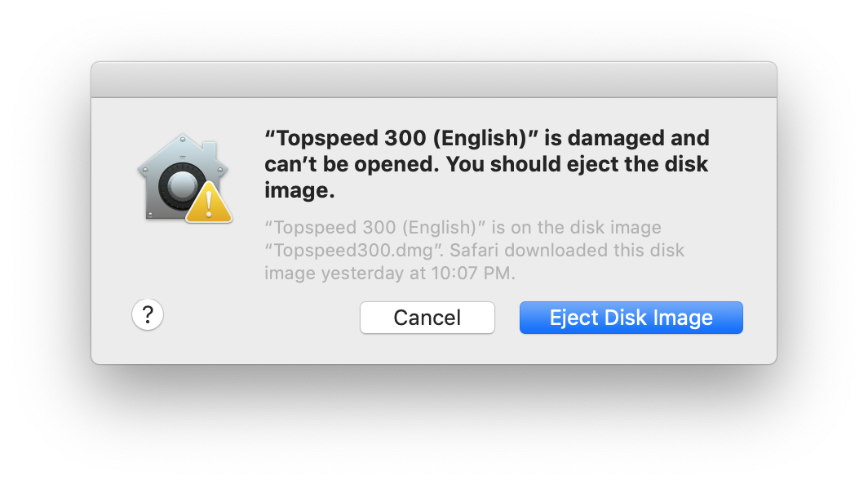Click "can't be opened" in the bold message

point(350,164)
